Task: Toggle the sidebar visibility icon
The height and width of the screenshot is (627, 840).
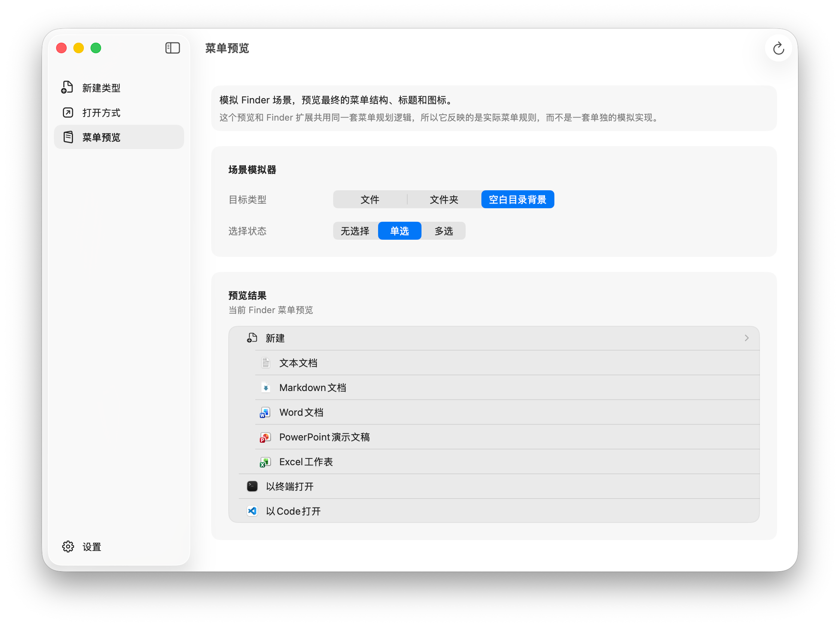Action: coord(173,48)
